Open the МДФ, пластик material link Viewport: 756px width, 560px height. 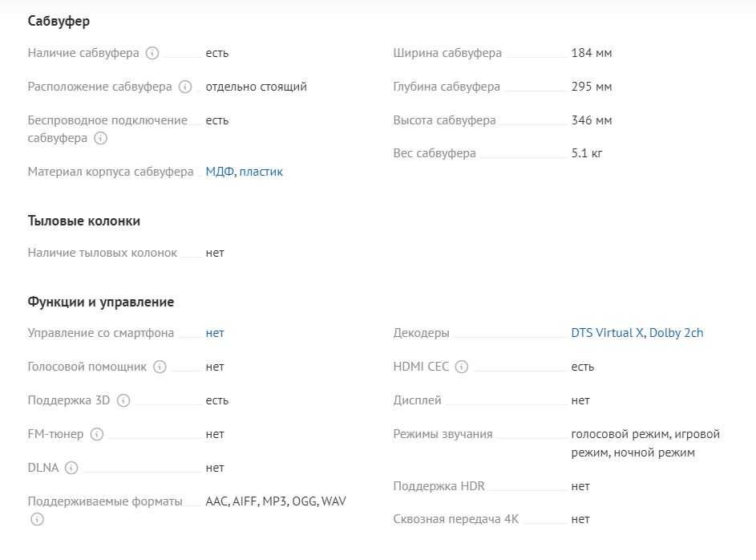pyautogui.click(x=244, y=172)
